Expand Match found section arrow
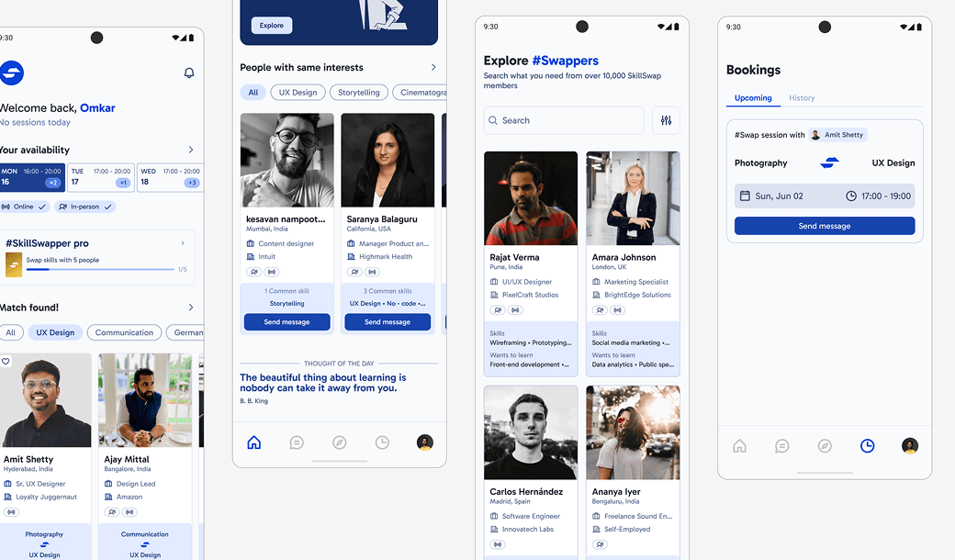This screenshot has height=560, width=955. [191, 308]
